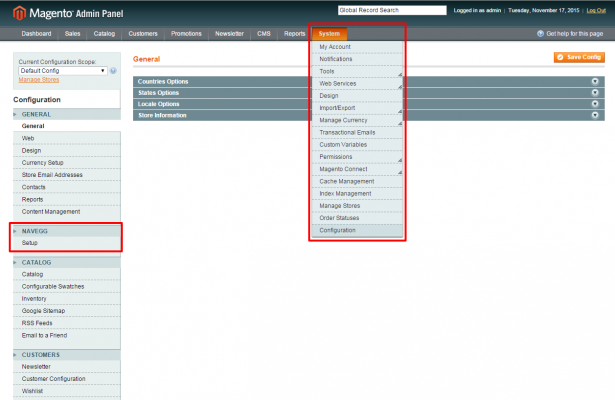Image resolution: width=615 pixels, height=400 pixels.
Task: Select Index Management menu item
Action: pos(357,194)
